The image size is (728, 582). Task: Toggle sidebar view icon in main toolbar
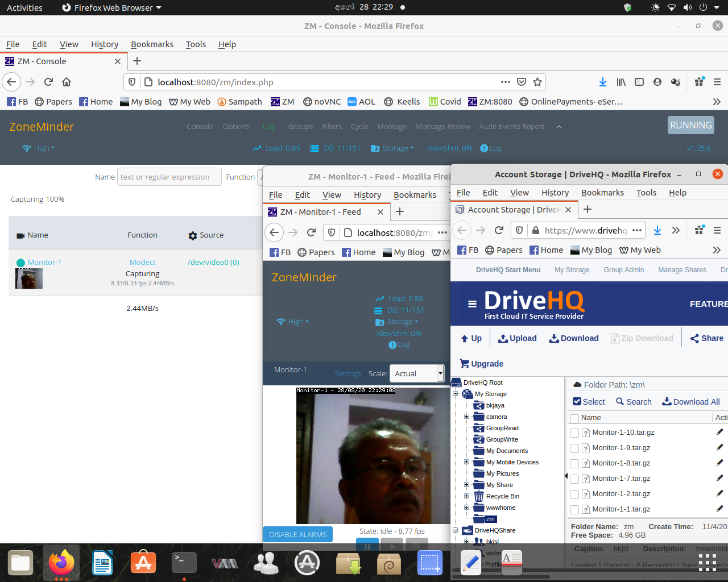(x=639, y=82)
